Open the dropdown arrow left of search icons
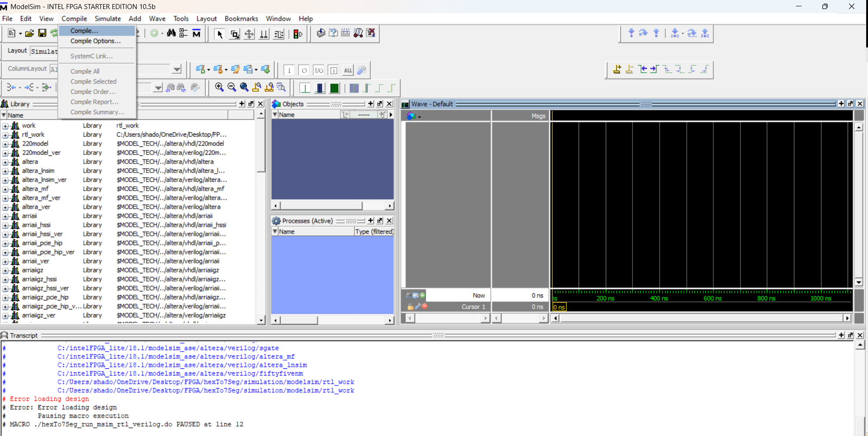This screenshot has width=868, height=436. click(158, 88)
